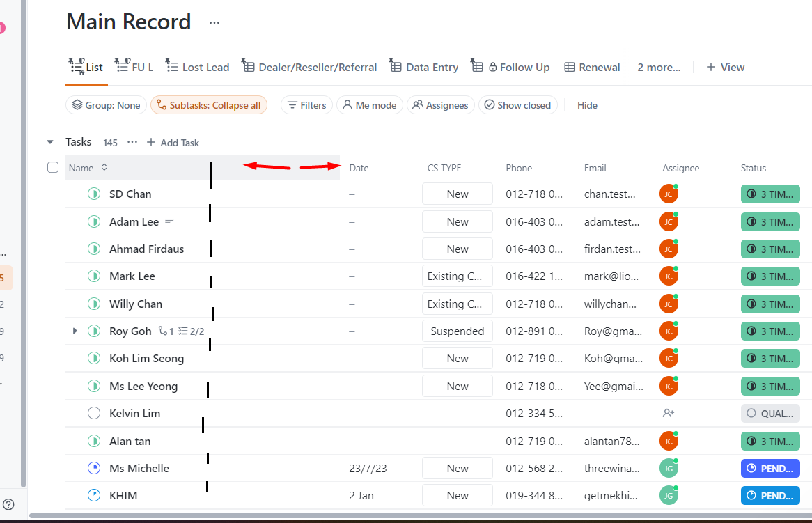This screenshot has width=812, height=523.
Task: Click status circle icon for Kelvin Lim
Action: tap(94, 413)
